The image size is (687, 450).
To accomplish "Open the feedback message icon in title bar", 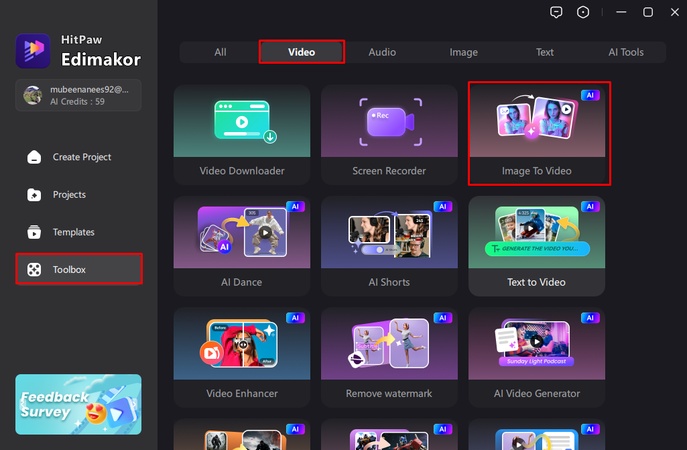I will point(557,12).
